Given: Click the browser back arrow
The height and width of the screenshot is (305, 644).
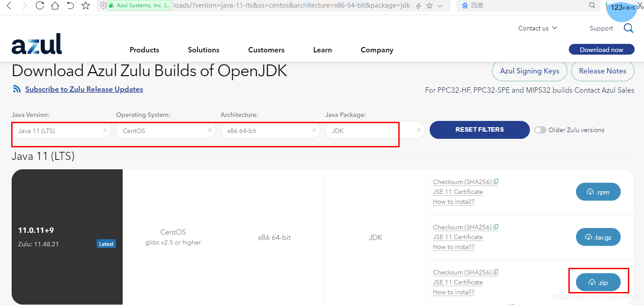Looking at the screenshot, I should tap(9, 6).
